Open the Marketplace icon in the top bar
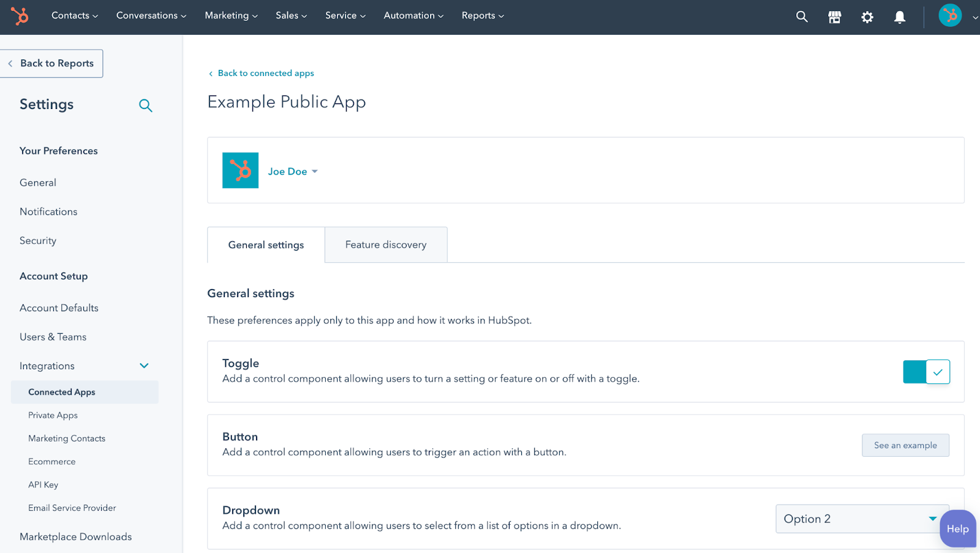Image resolution: width=980 pixels, height=553 pixels. [x=834, y=17]
